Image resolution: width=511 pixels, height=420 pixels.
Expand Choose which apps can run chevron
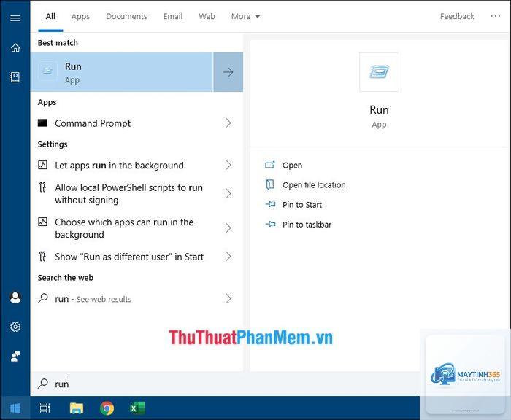pos(228,228)
